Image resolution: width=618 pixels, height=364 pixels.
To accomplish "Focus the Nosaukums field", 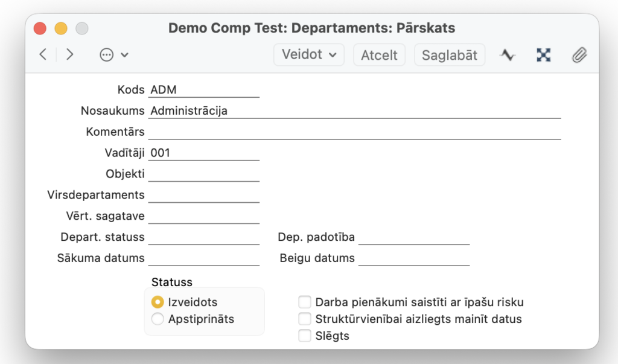I will [x=354, y=111].
